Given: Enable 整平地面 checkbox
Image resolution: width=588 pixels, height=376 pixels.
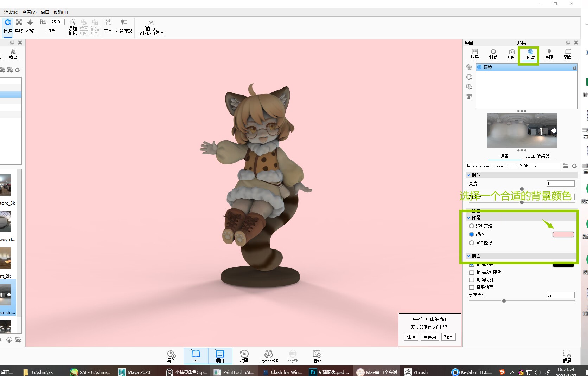Looking at the screenshot, I should point(472,287).
